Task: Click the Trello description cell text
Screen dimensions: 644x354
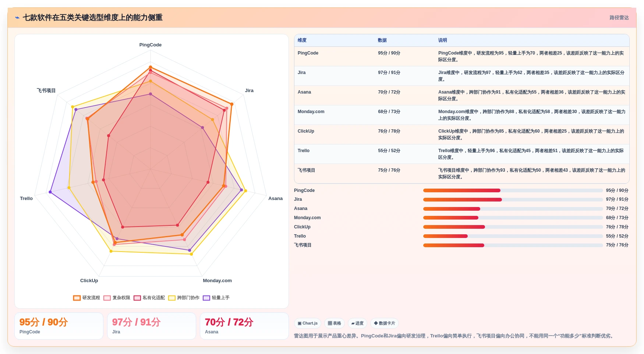Action: (531, 154)
